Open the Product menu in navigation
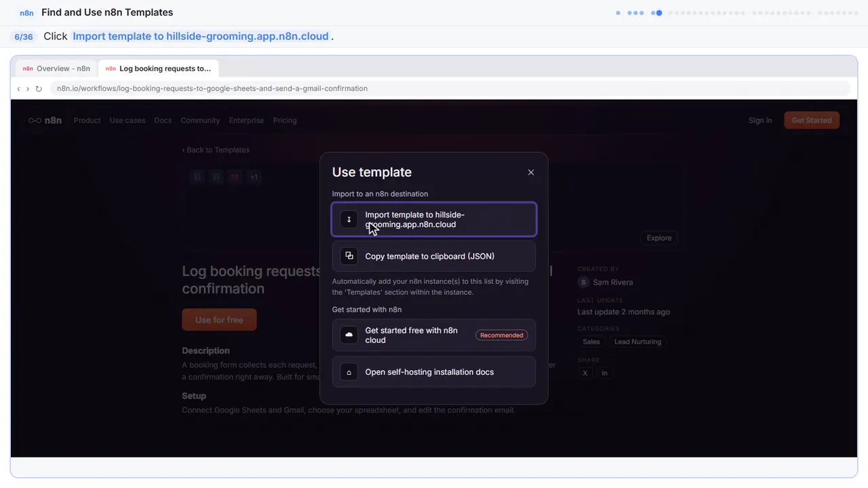Screen dimensions: 868x488 (x=87, y=121)
